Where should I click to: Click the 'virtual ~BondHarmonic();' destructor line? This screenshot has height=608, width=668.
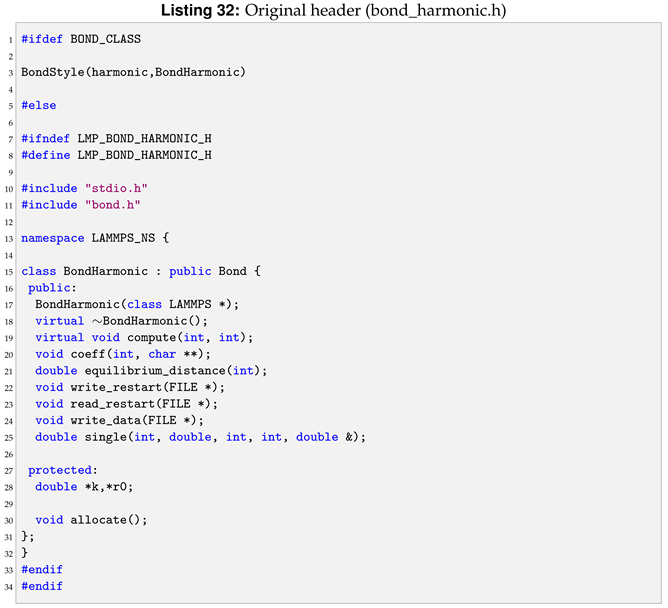click(121, 321)
